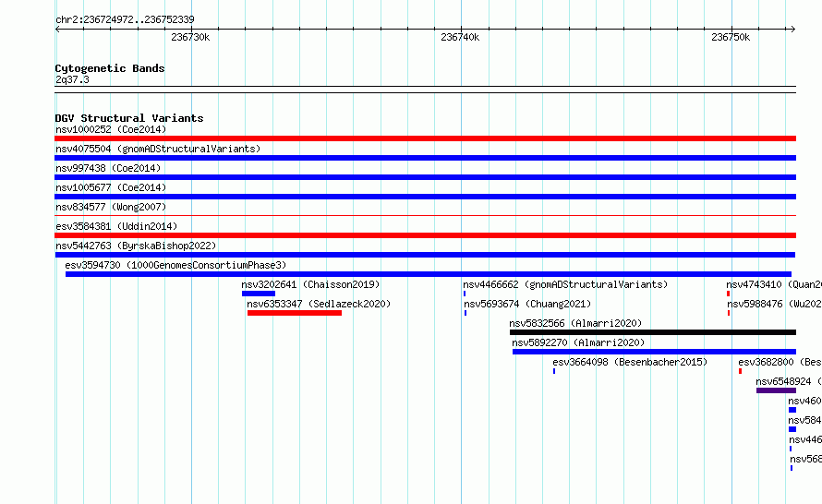This screenshot has height=504, width=822.
Task: Click the Cytogenetic Bands track title
Action: [110, 68]
